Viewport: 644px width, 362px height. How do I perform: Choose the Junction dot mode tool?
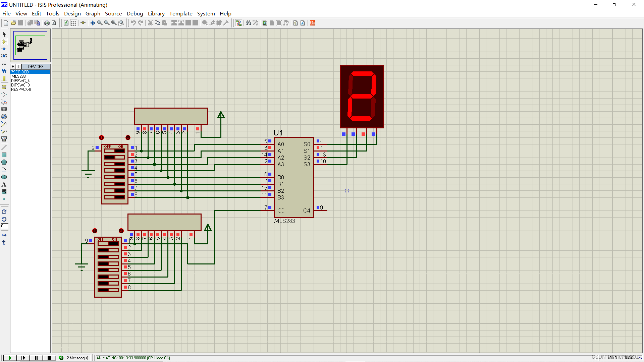(x=4, y=49)
